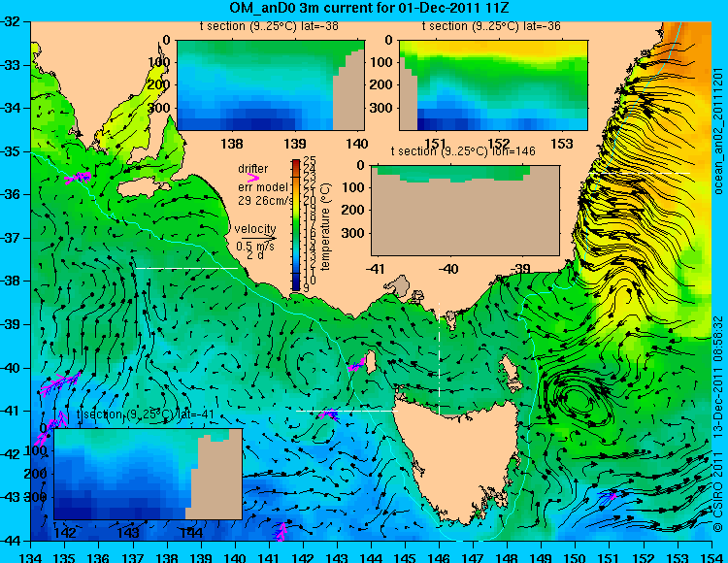Click the "t section (9..25°C) lat=-36" heading
The width and height of the screenshot is (728, 563).
pyautogui.click(x=491, y=26)
